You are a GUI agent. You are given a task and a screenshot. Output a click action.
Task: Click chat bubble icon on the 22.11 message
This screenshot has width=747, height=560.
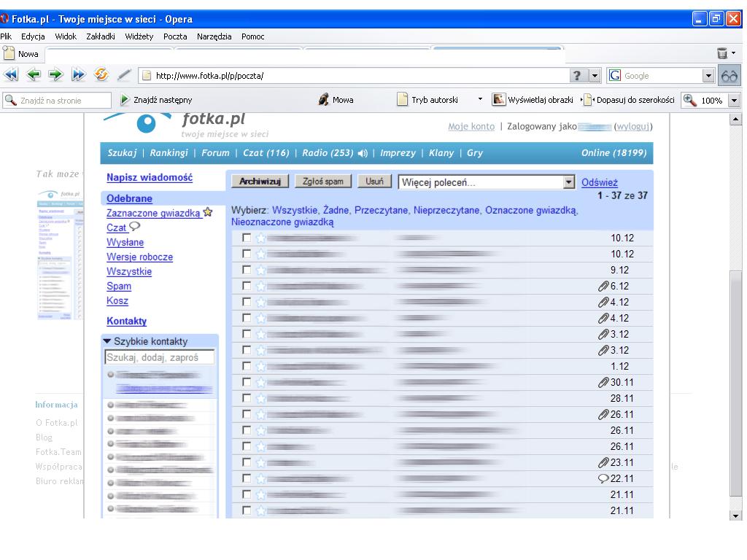tap(603, 478)
